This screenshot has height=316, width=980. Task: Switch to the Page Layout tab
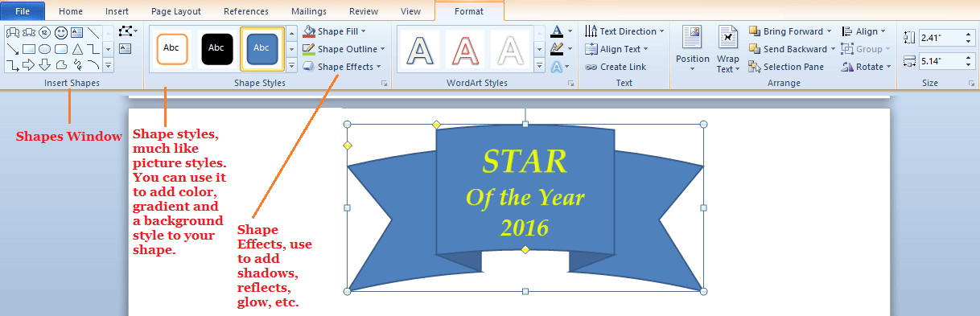(175, 11)
